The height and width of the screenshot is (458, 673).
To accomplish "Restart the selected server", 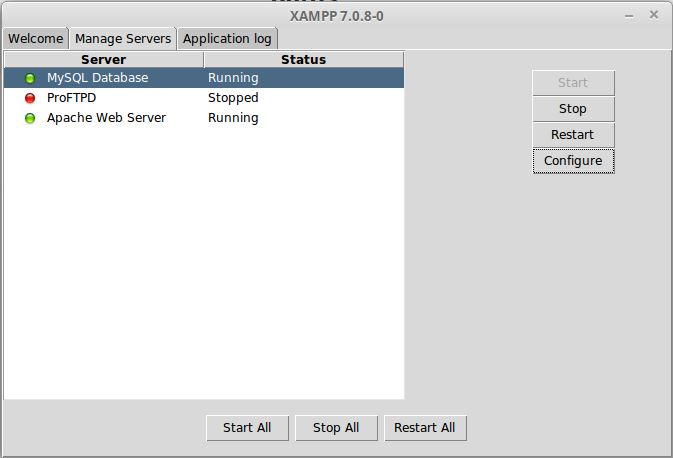I will point(573,135).
